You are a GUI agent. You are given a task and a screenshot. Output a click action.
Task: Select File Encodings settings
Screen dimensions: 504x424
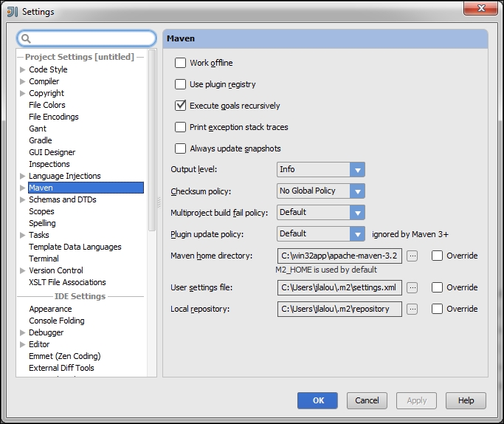point(54,117)
